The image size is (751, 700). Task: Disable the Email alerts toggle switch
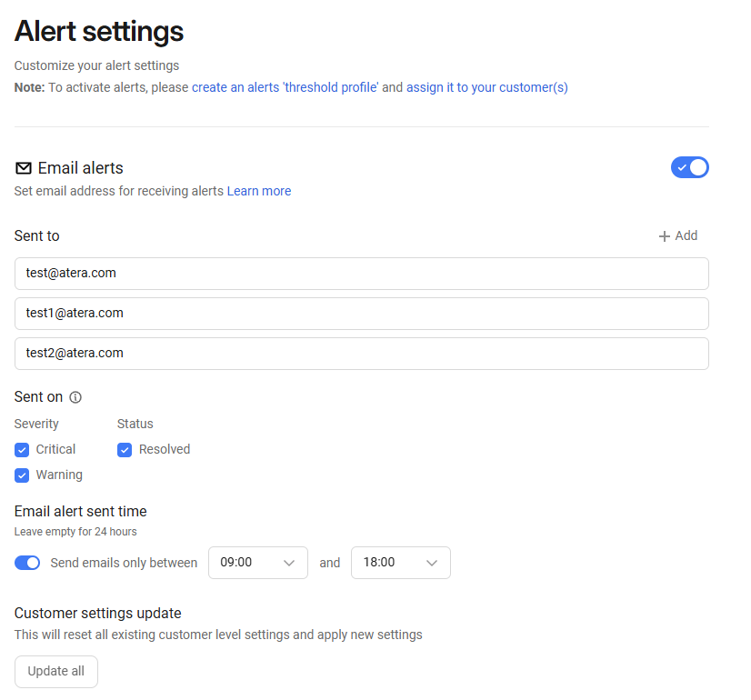point(690,167)
